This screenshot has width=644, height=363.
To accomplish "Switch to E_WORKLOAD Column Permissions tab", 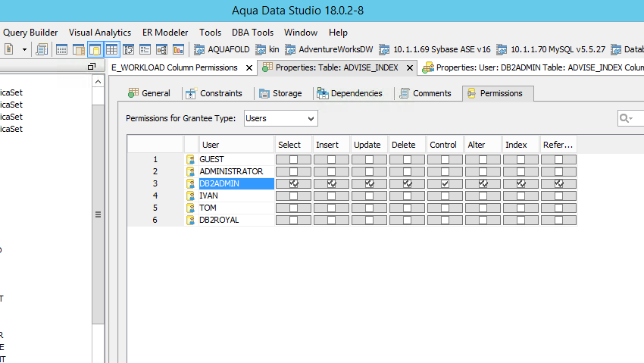I will click(174, 67).
